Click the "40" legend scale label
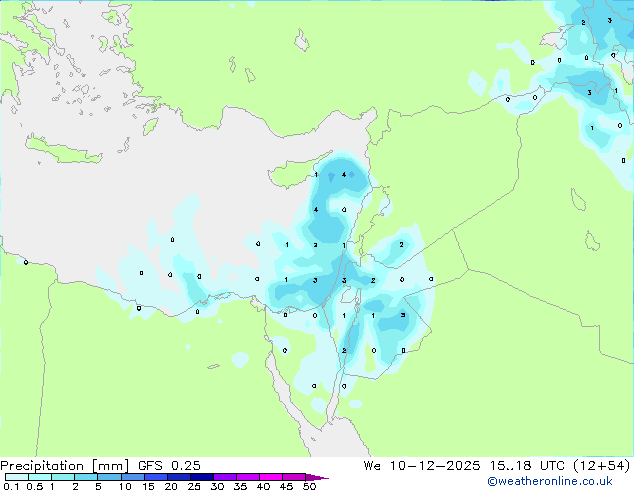 tap(263, 486)
